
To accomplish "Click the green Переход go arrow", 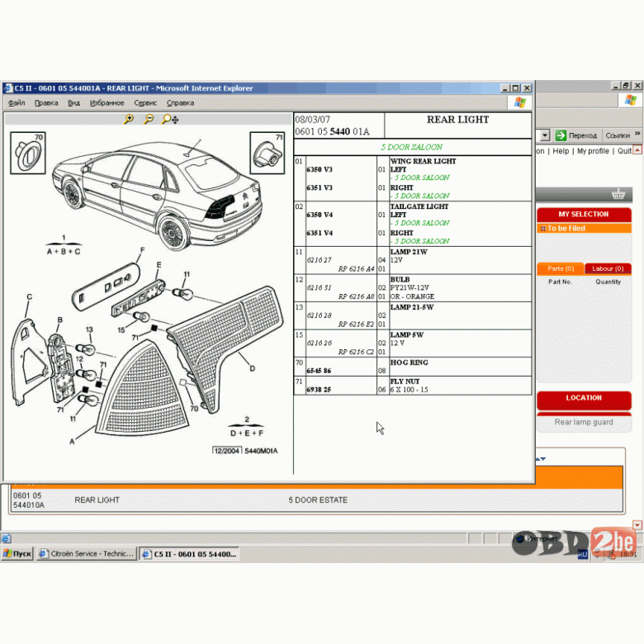I will click(561, 135).
